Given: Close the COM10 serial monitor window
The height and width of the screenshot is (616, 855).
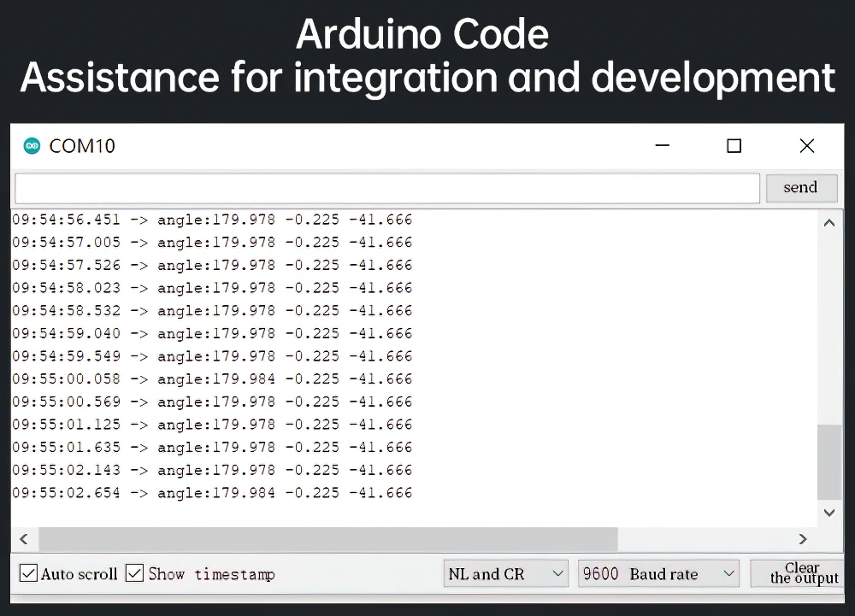Looking at the screenshot, I should point(807,146).
